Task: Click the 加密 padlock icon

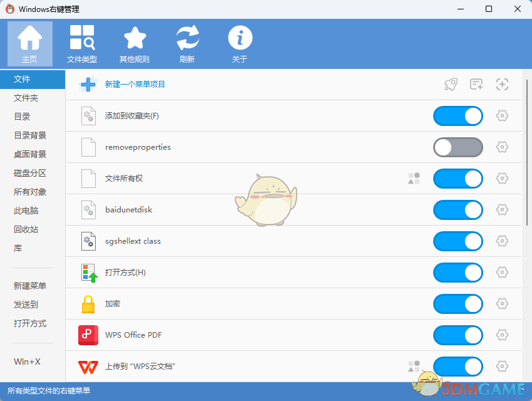Action: point(88,304)
